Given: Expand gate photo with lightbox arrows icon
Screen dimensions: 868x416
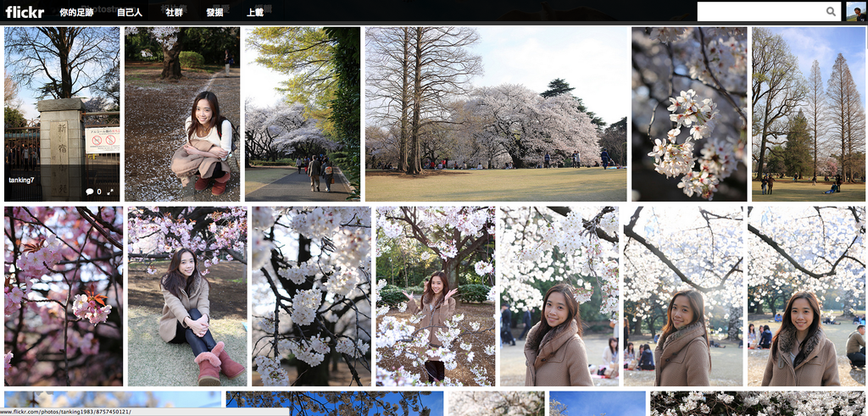Looking at the screenshot, I should point(110,191).
